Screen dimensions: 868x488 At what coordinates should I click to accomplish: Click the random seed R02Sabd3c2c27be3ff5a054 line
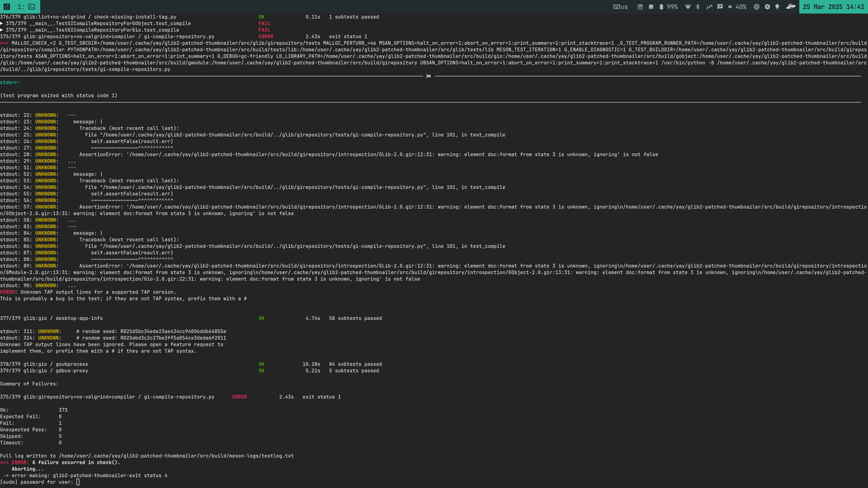[113, 338]
